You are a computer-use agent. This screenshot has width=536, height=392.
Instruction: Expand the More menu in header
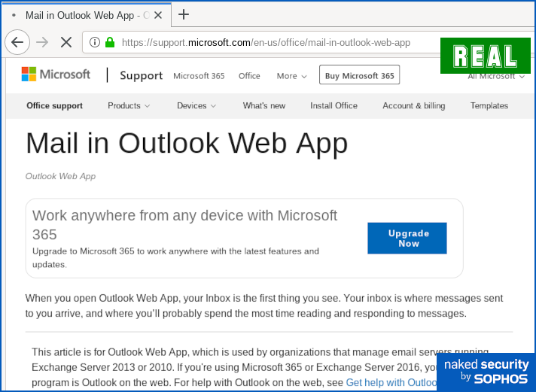[x=291, y=76]
